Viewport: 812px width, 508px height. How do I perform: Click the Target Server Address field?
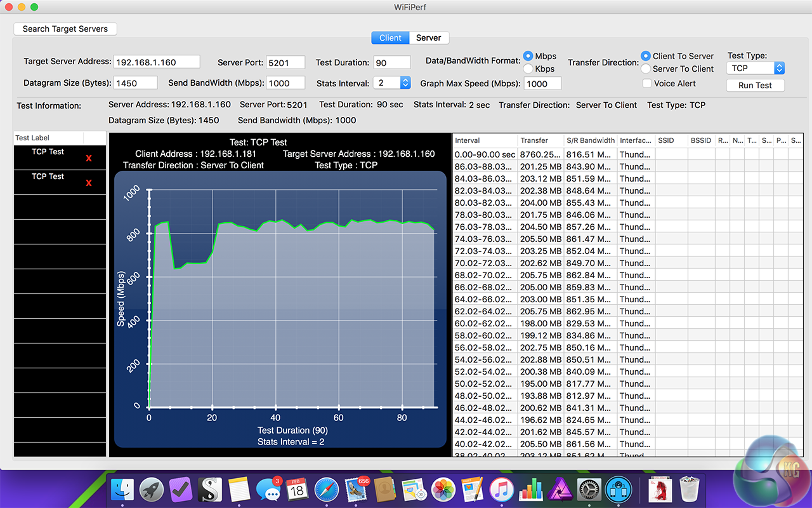click(157, 62)
